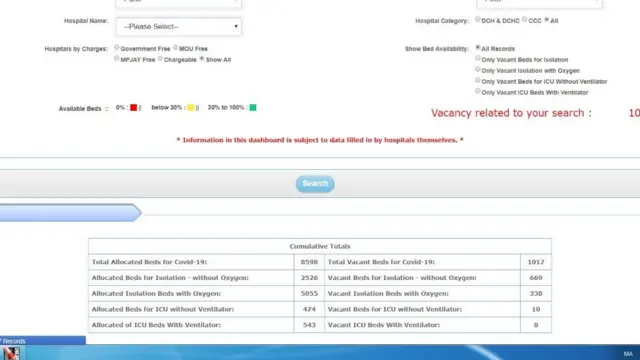This screenshot has height=360, width=640.
Task: Click 'Vacant ICU Beds With Ventilator' label
Action: 384,325
